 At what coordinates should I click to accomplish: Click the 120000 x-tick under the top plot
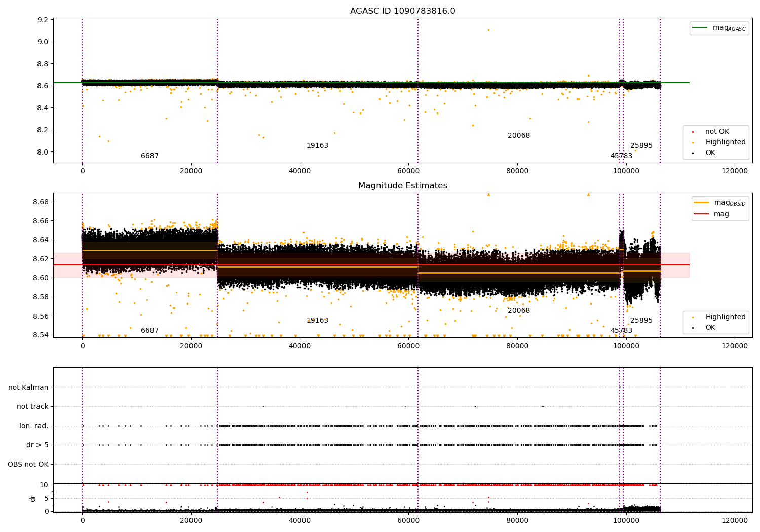[734, 171]
